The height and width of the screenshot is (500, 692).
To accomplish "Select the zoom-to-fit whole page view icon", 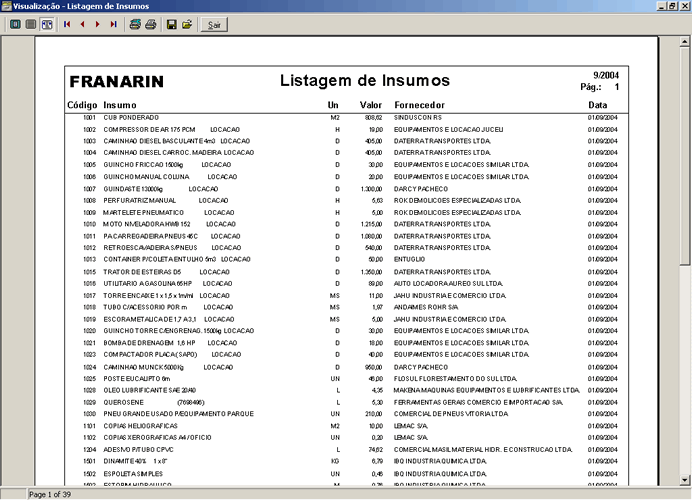I will [15, 24].
